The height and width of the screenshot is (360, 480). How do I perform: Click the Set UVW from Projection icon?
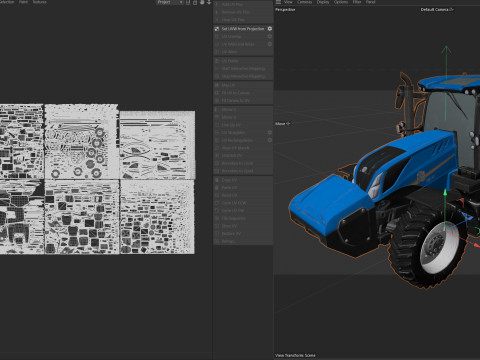click(x=217, y=29)
